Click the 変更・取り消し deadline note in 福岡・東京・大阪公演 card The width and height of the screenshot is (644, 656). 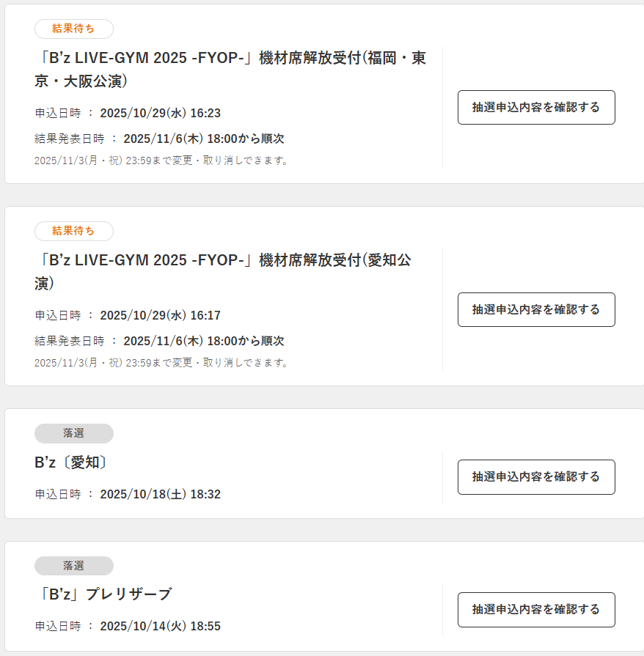161,160
